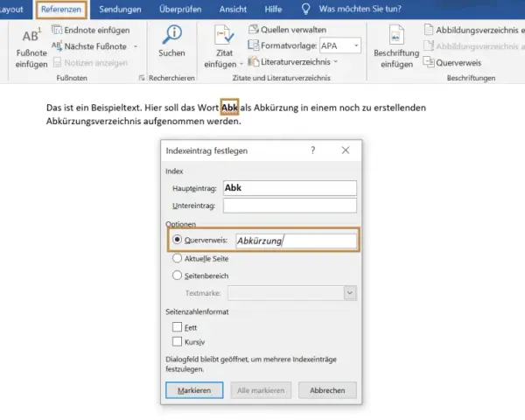Open Fußnoten group dialog launcher
The height and width of the screenshot is (420, 525).
pos(142,78)
